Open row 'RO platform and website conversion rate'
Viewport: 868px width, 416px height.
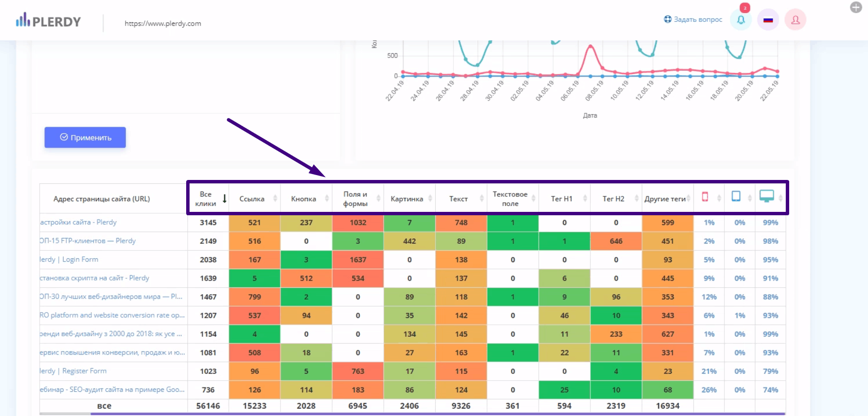point(112,315)
